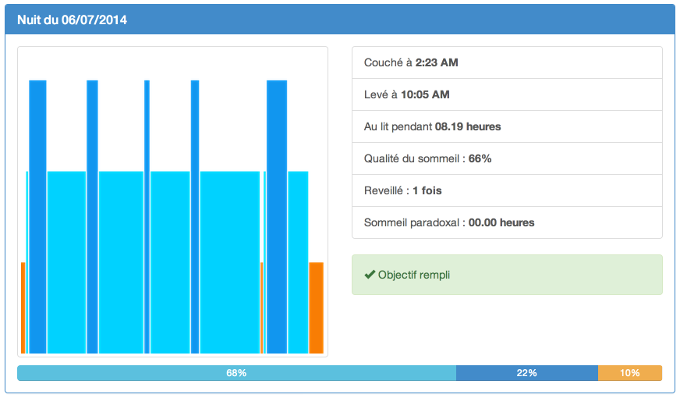Click the green checkmark icon beside Objectif rempli
Screen dimensions: 680x398
coord(369,274)
